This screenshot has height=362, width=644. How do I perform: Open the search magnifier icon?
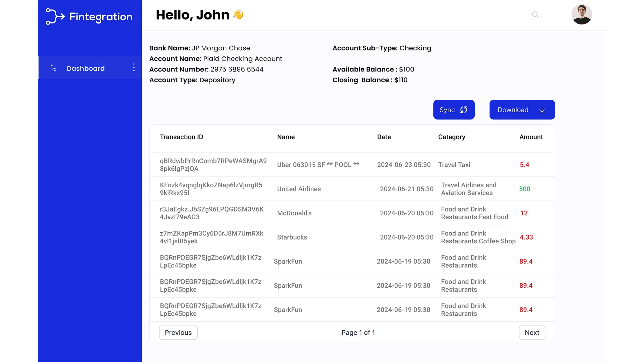tap(535, 15)
